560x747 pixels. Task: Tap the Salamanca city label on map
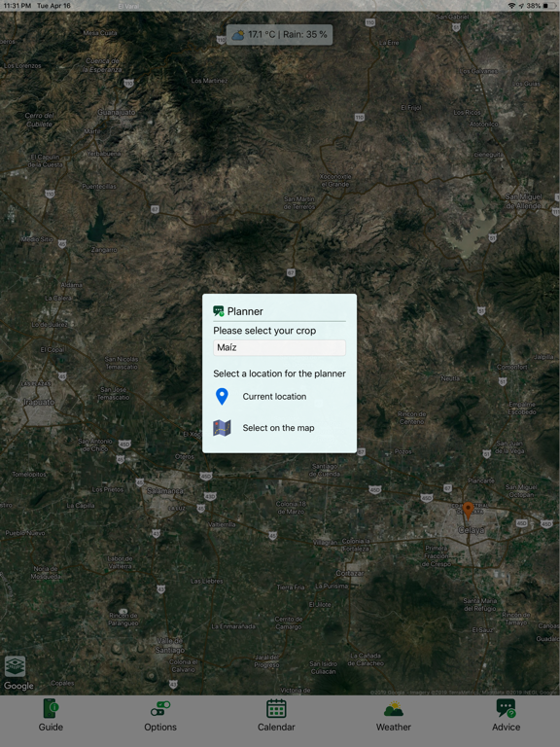click(x=164, y=490)
